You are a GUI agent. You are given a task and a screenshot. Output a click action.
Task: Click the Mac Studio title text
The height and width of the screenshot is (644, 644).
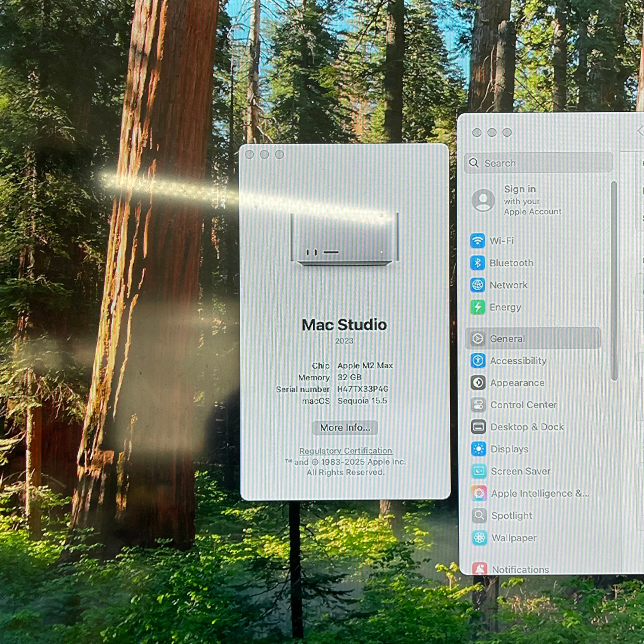coord(344,325)
